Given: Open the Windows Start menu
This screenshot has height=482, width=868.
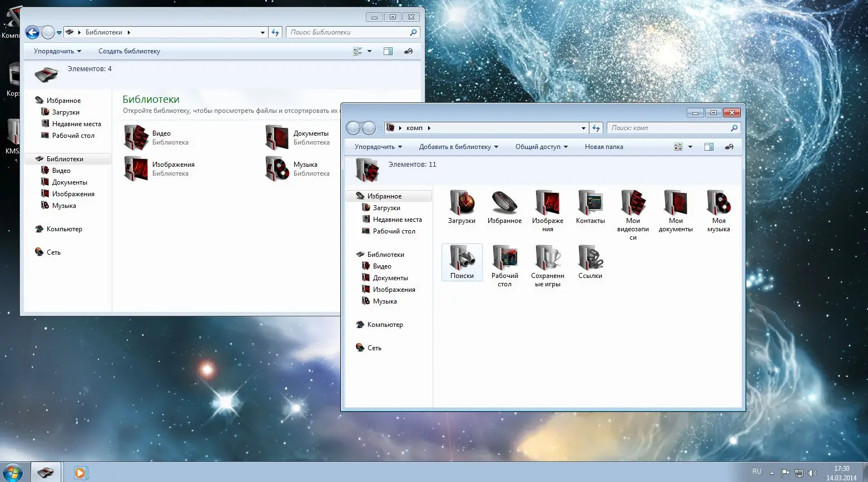Looking at the screenshot, I should [12, 473].
